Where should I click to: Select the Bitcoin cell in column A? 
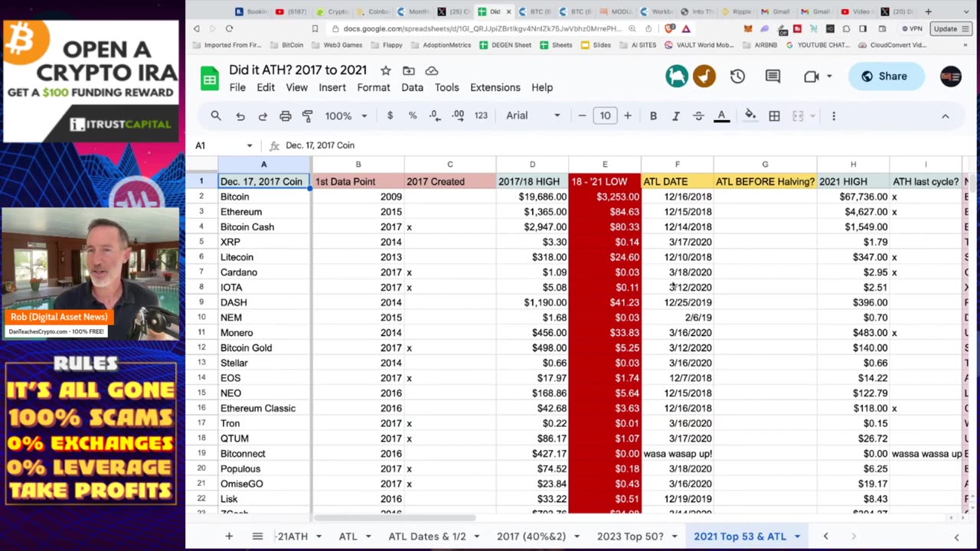pyautogui.click(x=264, y=197)
